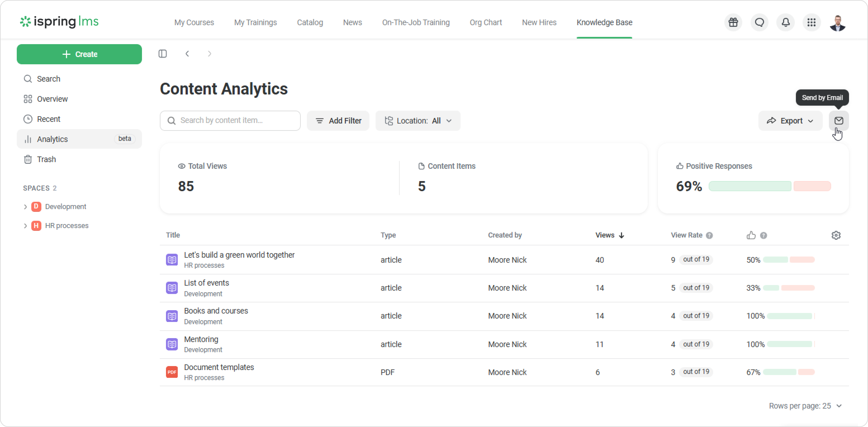Go back with the left arrow
Screen dimensions: 868x427
click(187, 54)
